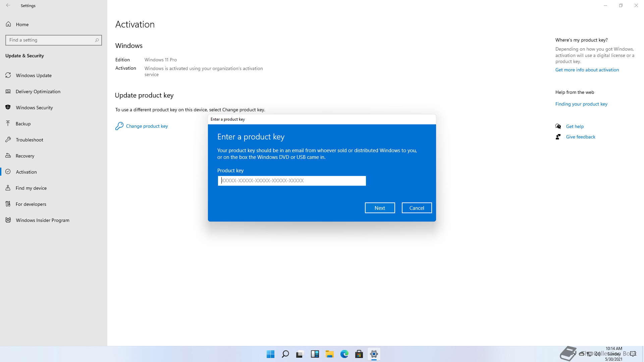Open taskbar Search

(x=285, y=354)
